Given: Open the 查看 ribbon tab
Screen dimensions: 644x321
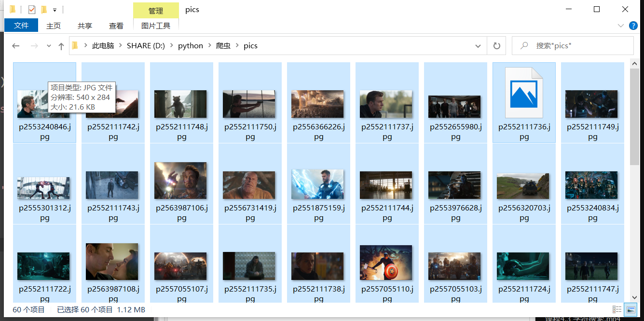Looking at the screenshot, I should click(x=116, y=26).
